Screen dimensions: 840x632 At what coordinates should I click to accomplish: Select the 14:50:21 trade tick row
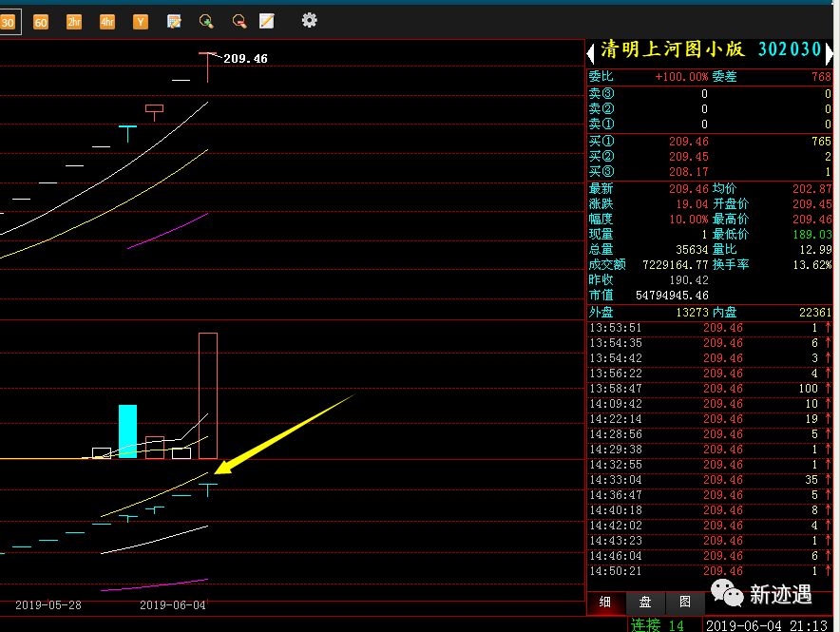click(710, 571)
